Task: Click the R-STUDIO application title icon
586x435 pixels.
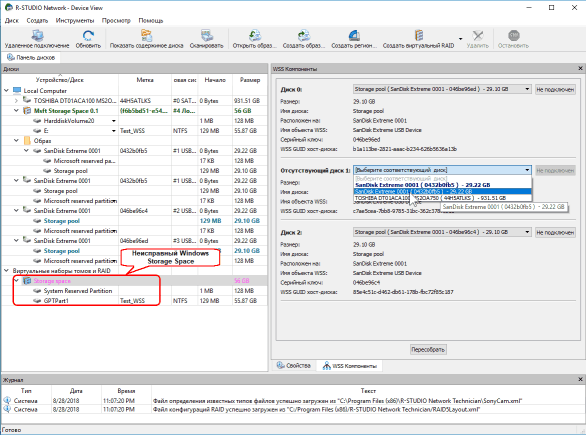Action: coord(8,7)
